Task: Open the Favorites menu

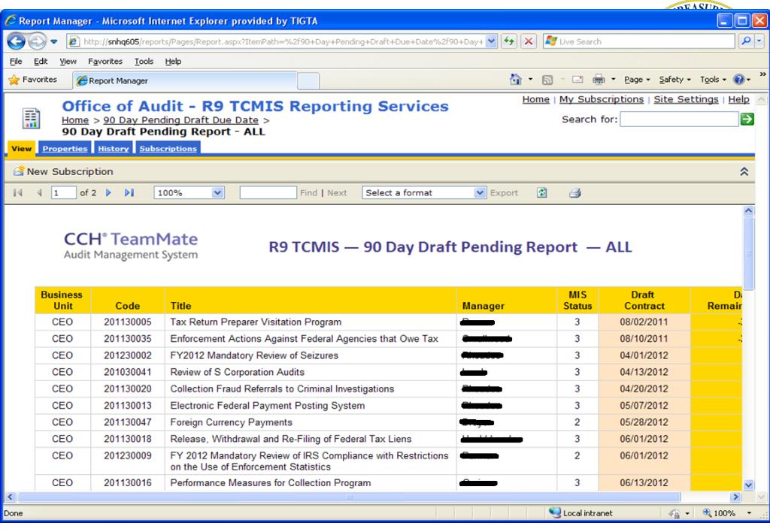Action: (105, 62)
